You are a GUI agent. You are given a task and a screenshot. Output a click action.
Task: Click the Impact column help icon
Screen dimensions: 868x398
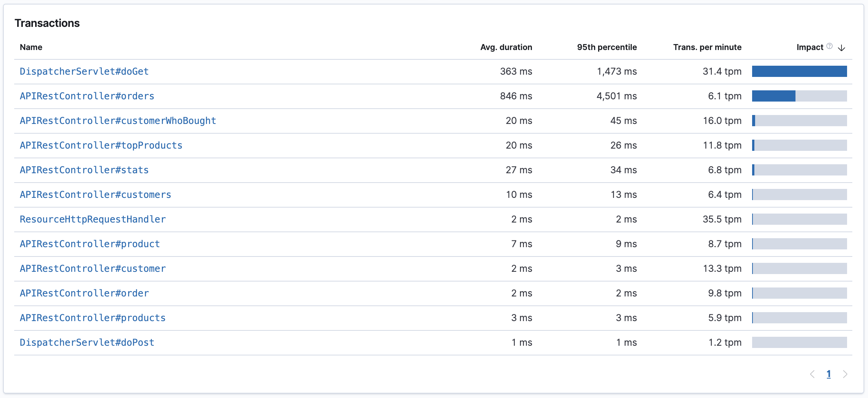(x=829, y=46)
